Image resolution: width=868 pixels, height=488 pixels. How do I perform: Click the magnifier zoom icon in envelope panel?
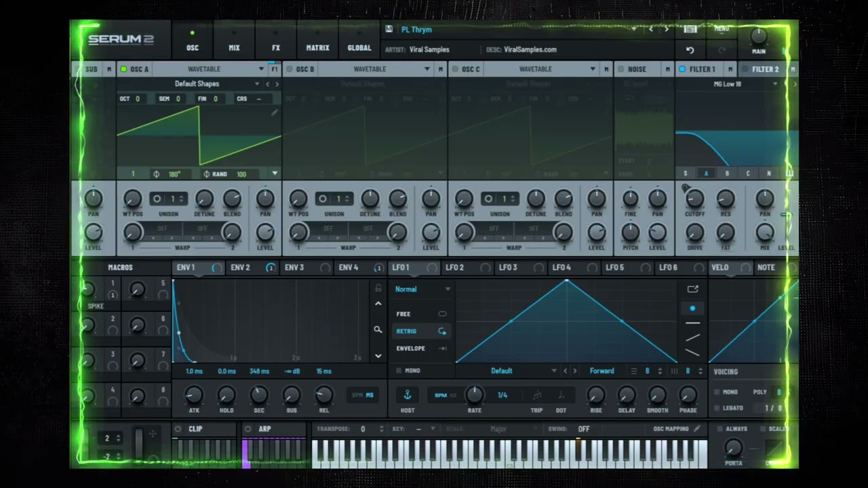pyautogui.click(x=378, y=330)
